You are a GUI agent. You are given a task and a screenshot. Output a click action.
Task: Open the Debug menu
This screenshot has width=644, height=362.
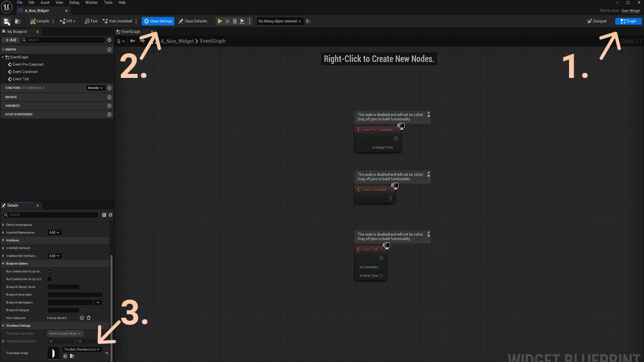pyautogui.click(x=74, y=3)
